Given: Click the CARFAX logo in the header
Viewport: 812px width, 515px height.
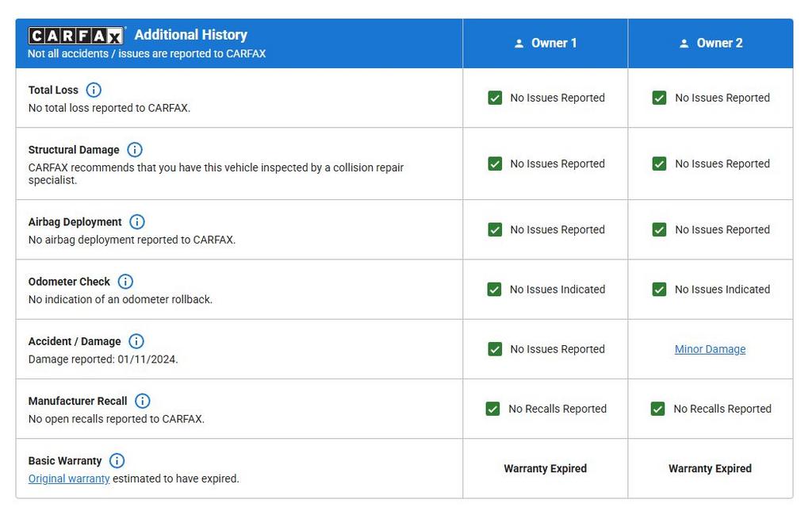Looking at the screenshot, I should click(76, 36).
